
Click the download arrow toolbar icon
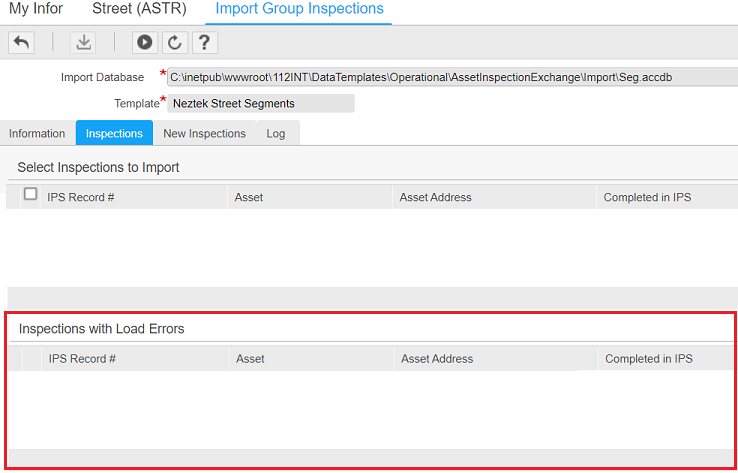[84, 42]
